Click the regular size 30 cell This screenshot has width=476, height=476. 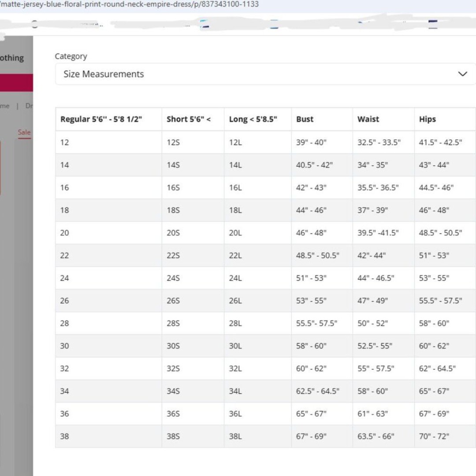click(65, 346)
